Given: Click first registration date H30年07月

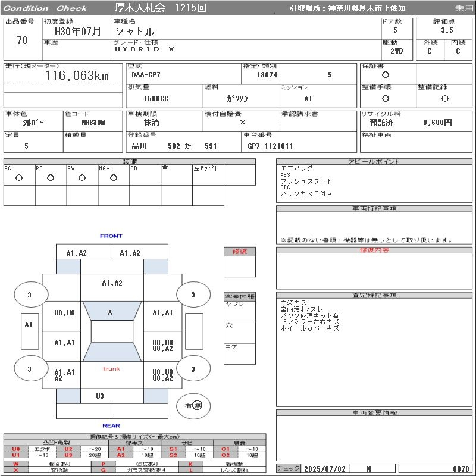Looking at the screenshot, I should coord(78,32).
